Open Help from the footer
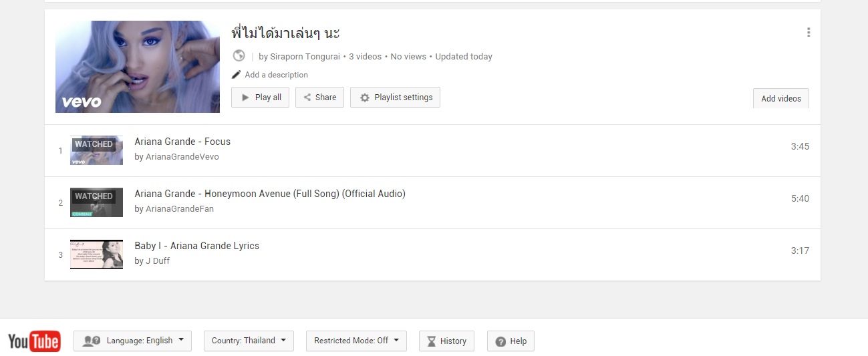868x356 pixels. click(511, 341)
